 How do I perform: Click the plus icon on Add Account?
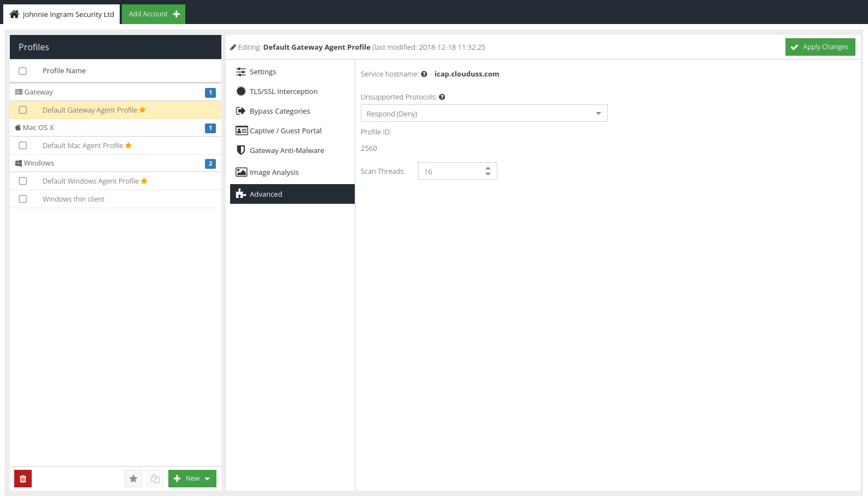click(176, 14)
